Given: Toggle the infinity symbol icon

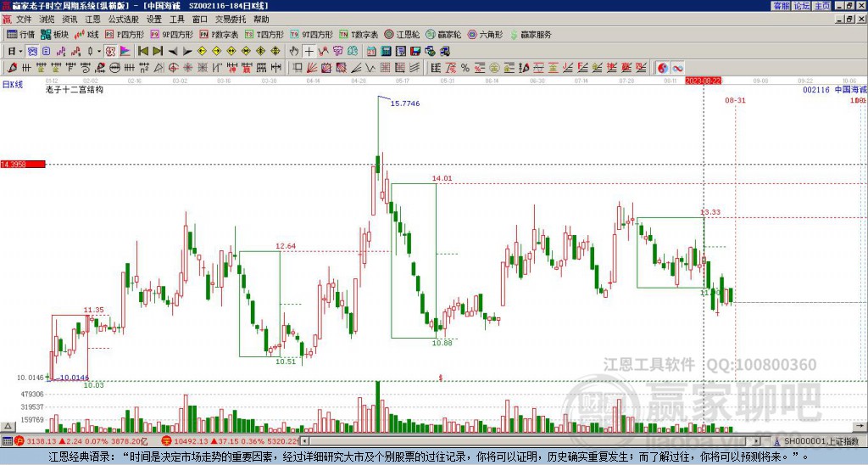Looking at the screenshot, I should pos(677,68).
